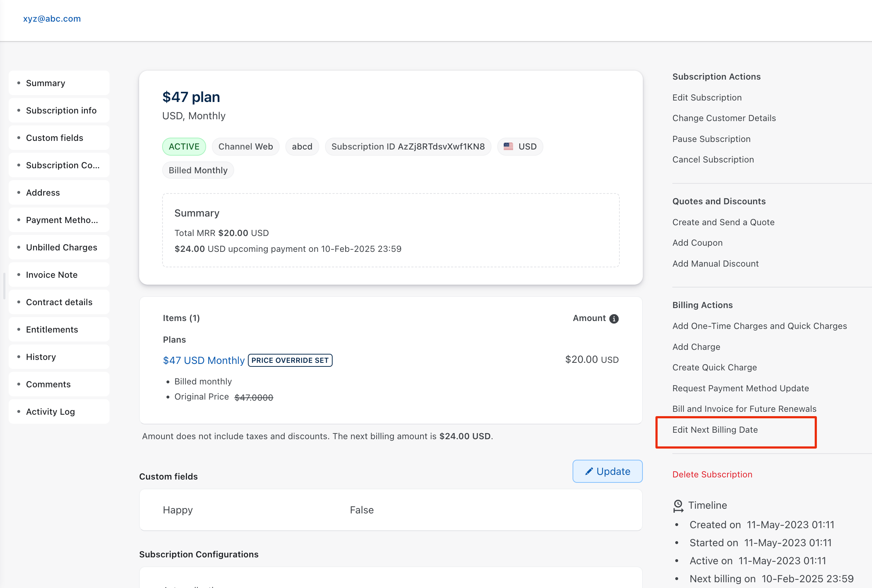Jump to Unbilled Charges section

tap(62, 247)
